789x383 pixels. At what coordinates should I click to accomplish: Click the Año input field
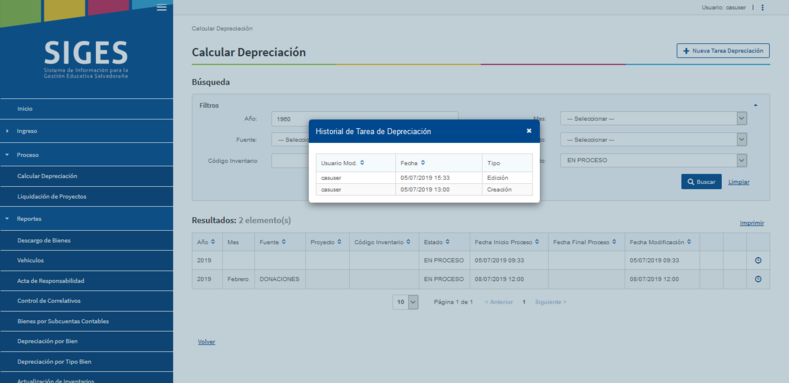(x=365, y=119)
